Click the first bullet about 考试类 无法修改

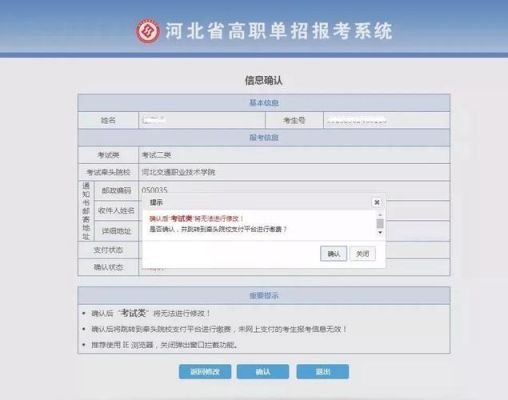(151, 313)
